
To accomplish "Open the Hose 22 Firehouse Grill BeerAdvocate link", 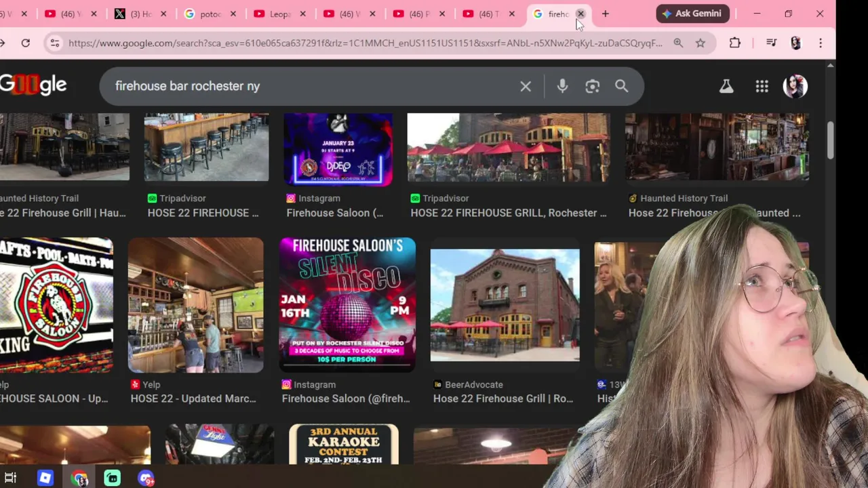I will pyautogui.click(x=503, y=399).
